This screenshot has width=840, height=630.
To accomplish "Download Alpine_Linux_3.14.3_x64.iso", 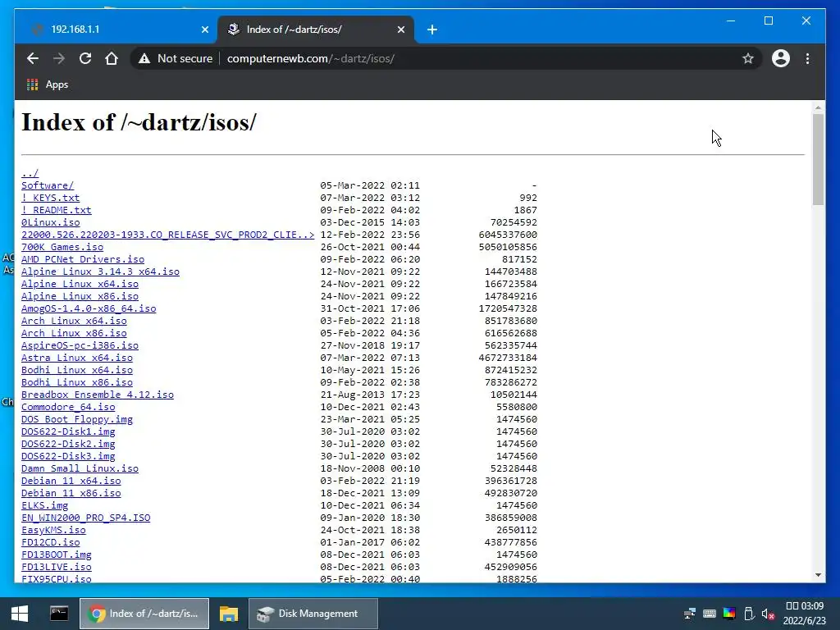I will click(x=100, y=272).
